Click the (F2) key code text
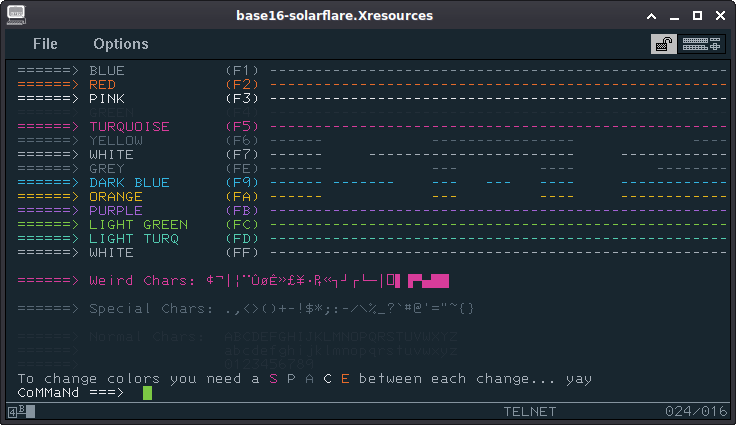 (242, 85)
